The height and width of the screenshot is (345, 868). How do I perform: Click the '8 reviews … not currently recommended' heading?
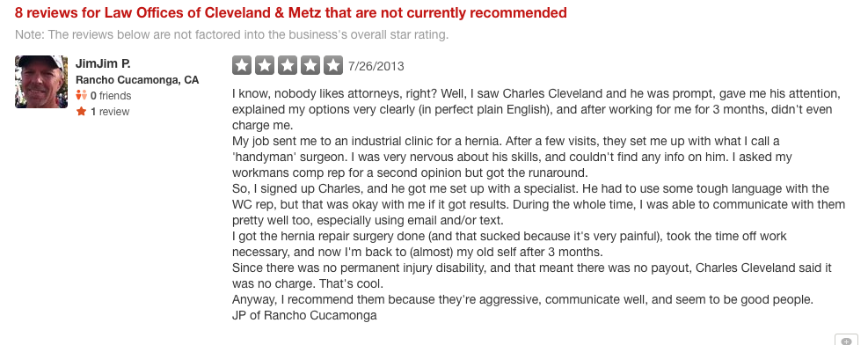(x=290, y=12)
